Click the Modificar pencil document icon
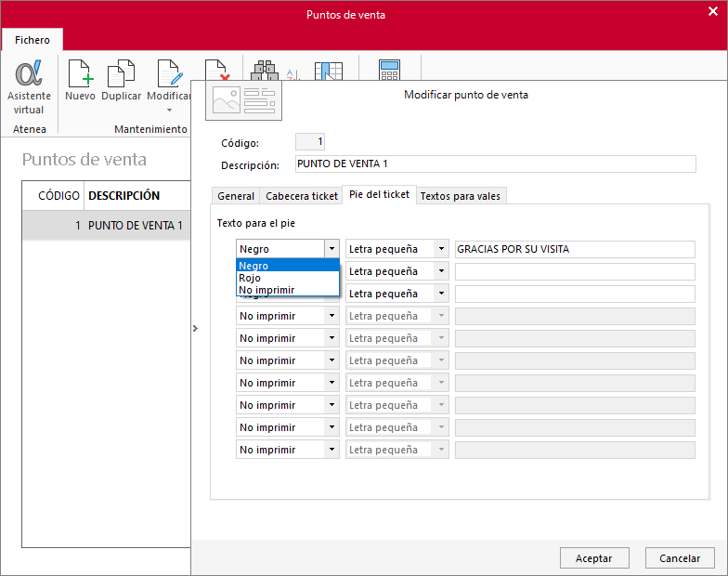728x576 pixels. click(169, 73)
